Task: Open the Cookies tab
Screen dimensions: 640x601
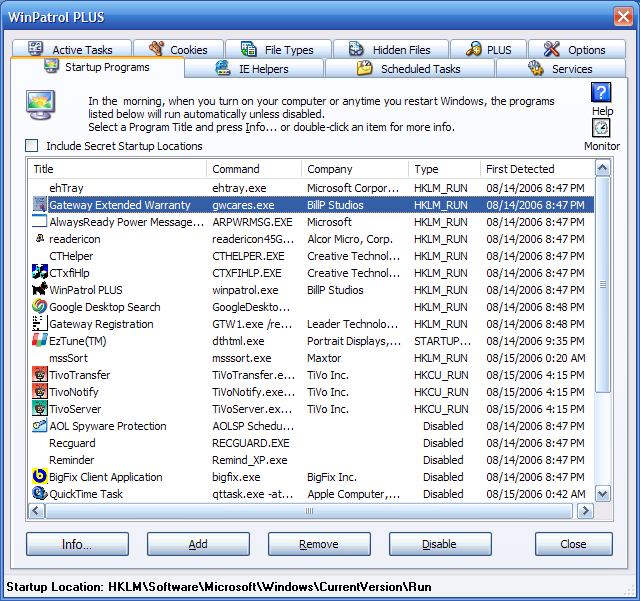Action: pos(179,49)
